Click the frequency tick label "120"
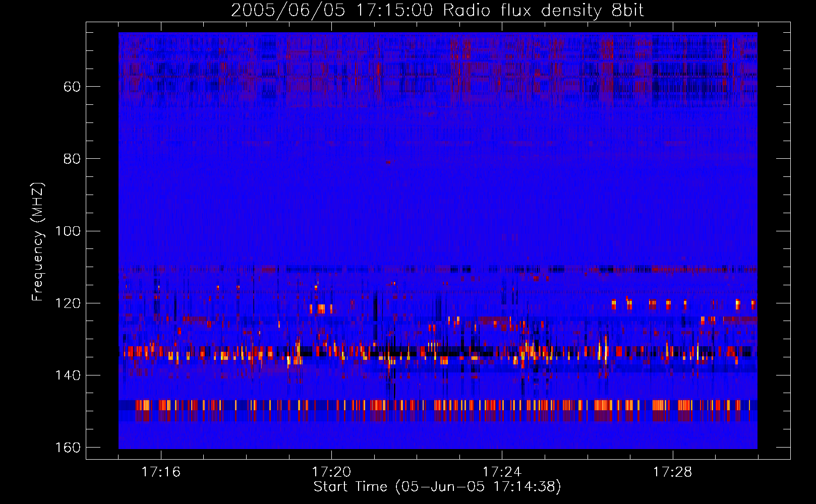This screenshot has height=504, width=816. (x=68, y=303)
